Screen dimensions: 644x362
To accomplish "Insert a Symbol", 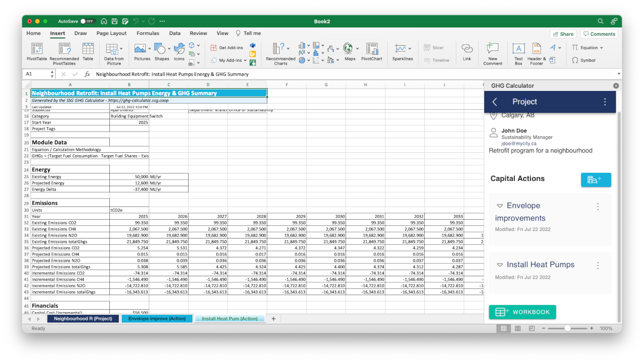I will tap(584, 60).
